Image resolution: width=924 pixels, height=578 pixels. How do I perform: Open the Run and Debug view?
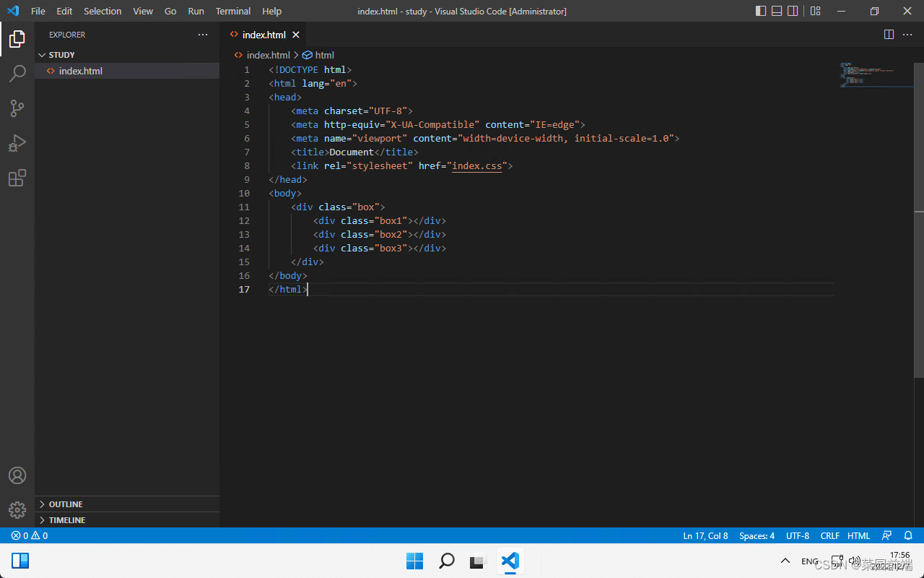point(17,143)
